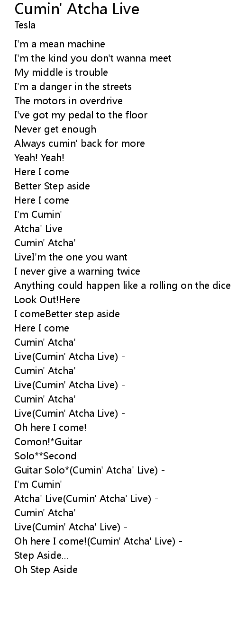Select the final 'Oh Step Aside' line

[x=46, y=570]
